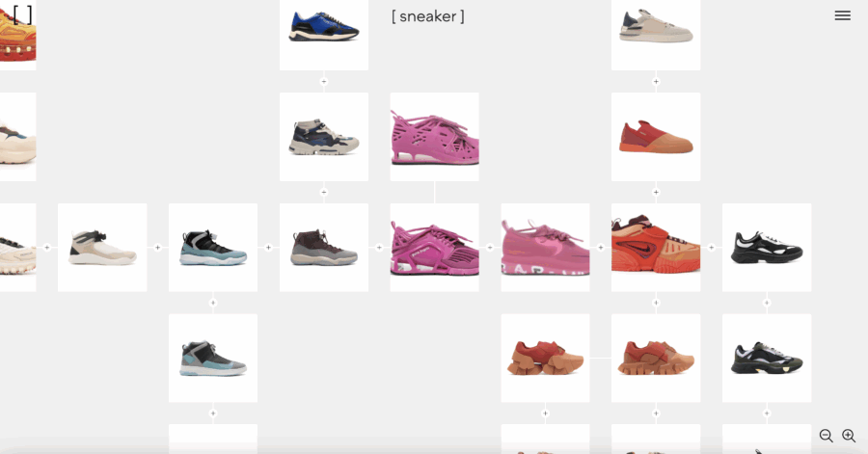
Task: Open the red and tan slip-on shoe
Action: pos(656,137)
